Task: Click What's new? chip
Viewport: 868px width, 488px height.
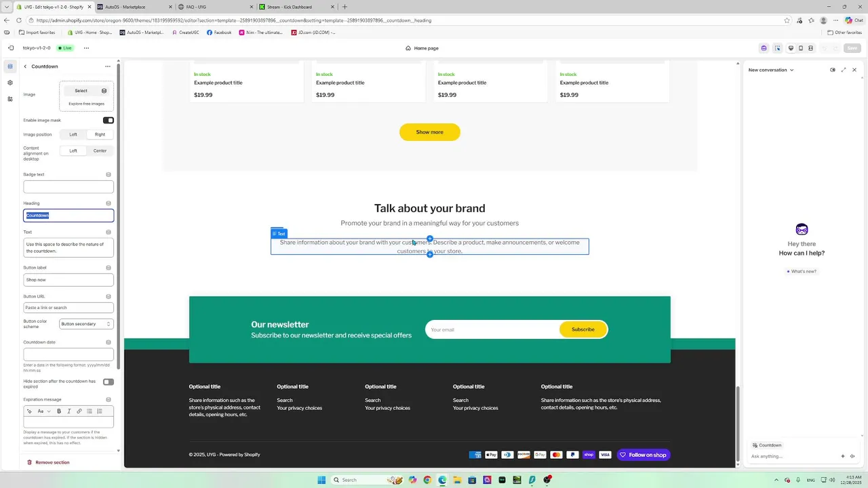Action: coord(802,271)
